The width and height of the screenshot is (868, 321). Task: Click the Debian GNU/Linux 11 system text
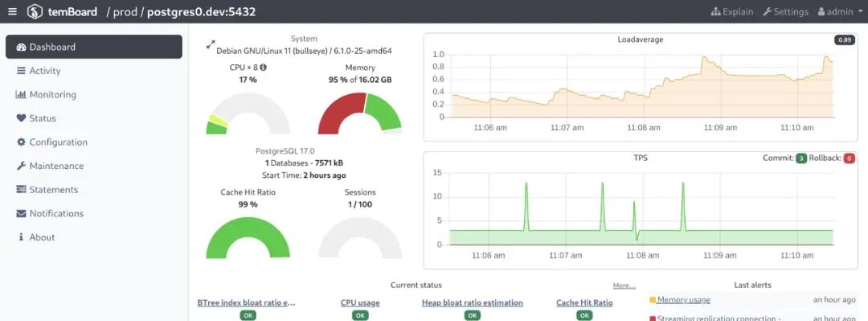[304, 51]
